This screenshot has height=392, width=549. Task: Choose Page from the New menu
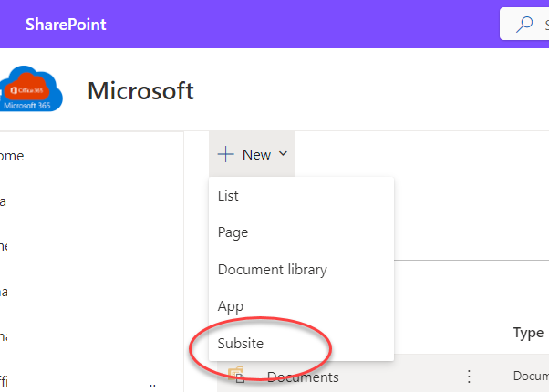tap(302, 232)
